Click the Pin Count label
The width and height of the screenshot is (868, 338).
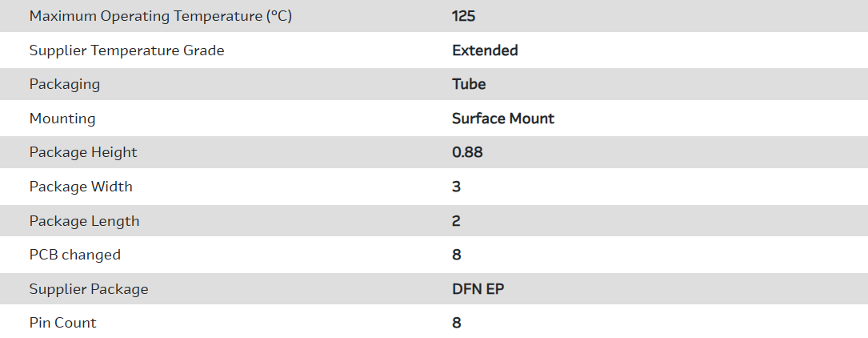(62, 323)
